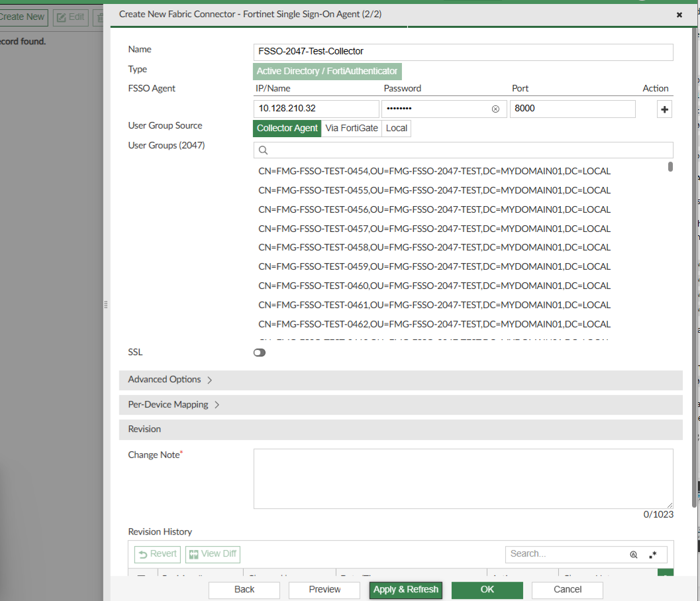Select Via FortiGate user group source
The image size is (700, 601).
(x=352, y=129)
